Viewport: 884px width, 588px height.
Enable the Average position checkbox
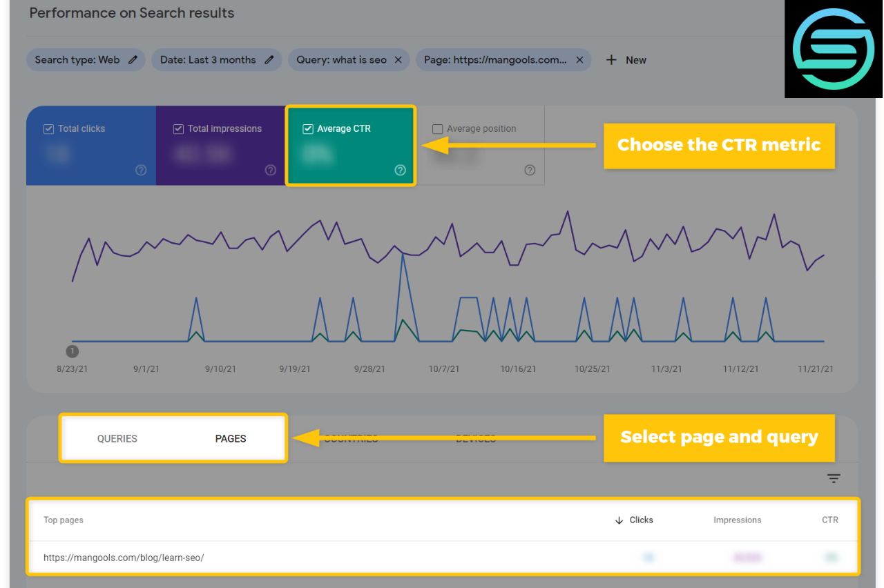click(437, 128)
